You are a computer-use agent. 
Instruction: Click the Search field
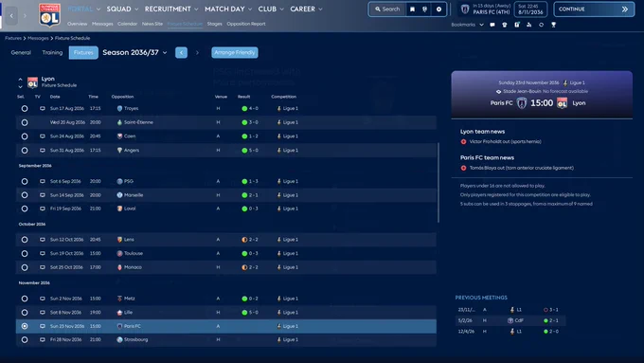coord(387,9)
